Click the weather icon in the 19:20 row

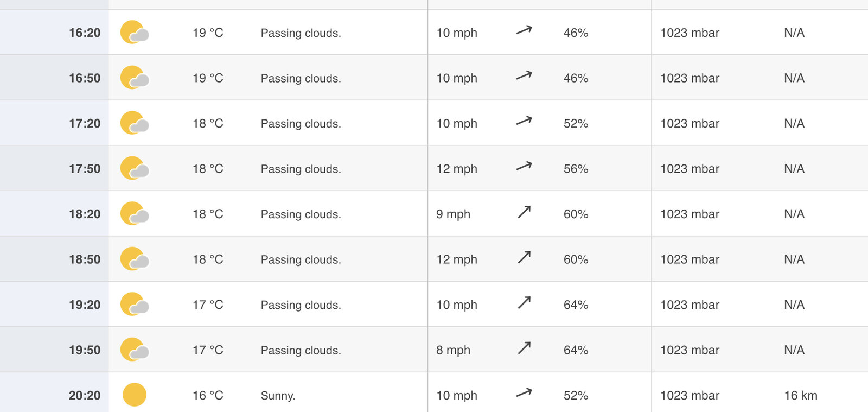coord(134,305)
